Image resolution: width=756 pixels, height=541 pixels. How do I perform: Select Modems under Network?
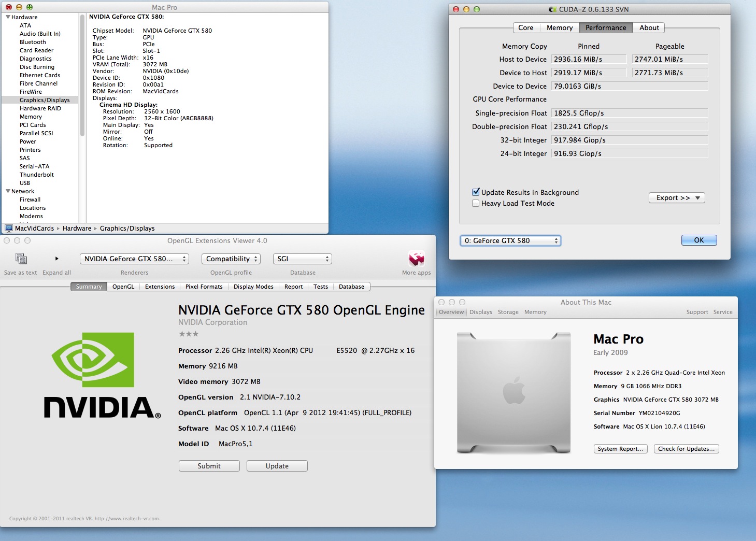(31, 216)
